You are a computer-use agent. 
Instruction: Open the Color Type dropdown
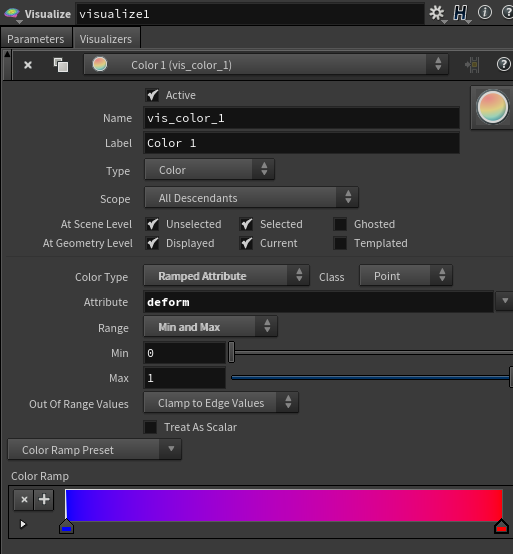(x=226, y=276)
